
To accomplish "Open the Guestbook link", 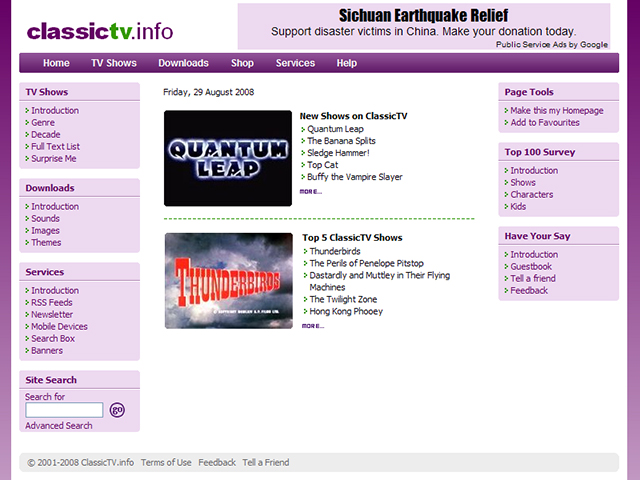I will click(x=531, y=267).
